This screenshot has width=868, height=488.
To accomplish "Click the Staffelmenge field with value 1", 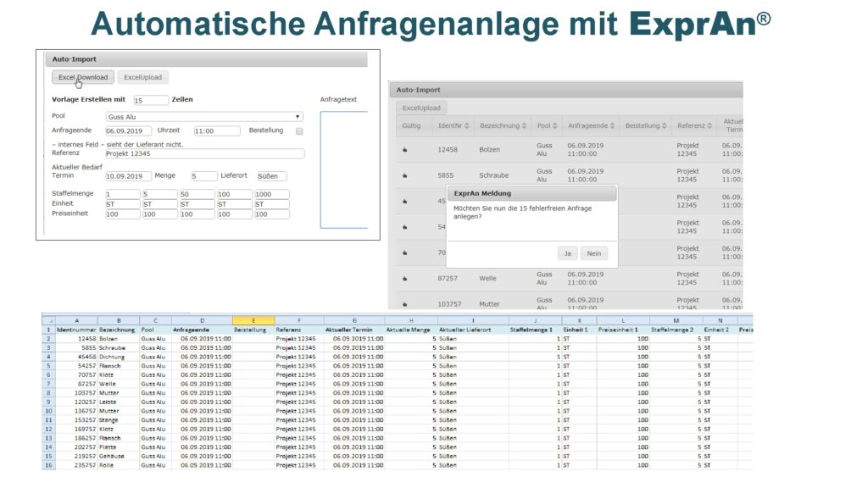I will tap(123, 194).
